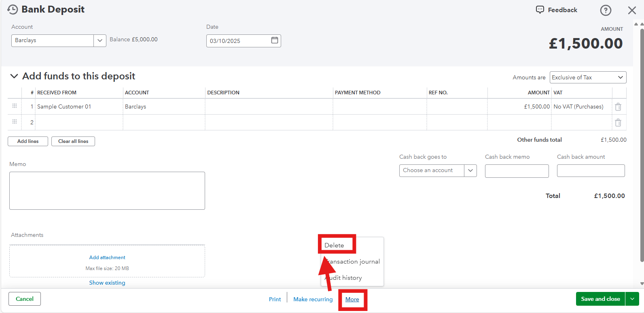The width and height of the screenshot is (644, 313).
Task: Open the Feedback speech bubble
Action: tap(540, 10)
